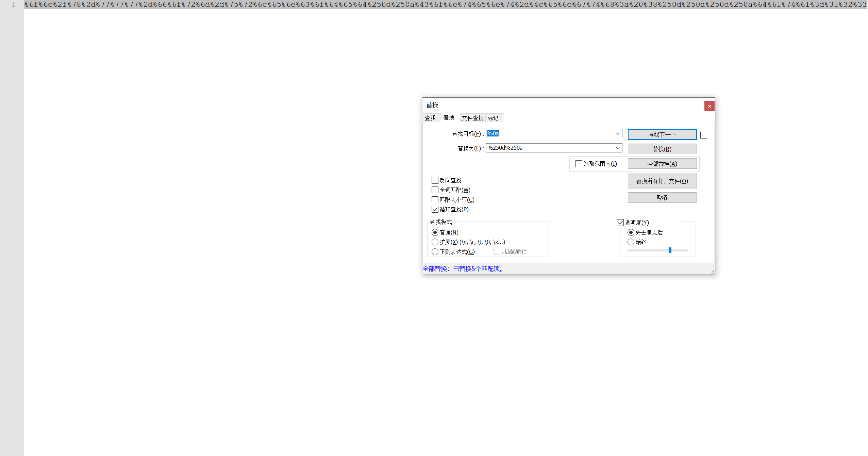Enable 匹配大小写(C) checkbox

(435, 200)
